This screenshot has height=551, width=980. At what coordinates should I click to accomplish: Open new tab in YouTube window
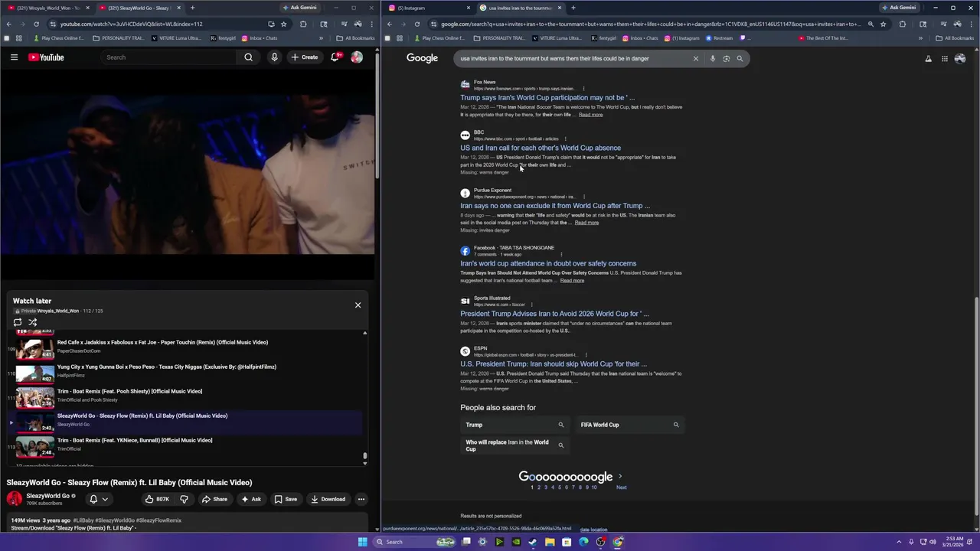pyautogui.click(x=192, y=8)
